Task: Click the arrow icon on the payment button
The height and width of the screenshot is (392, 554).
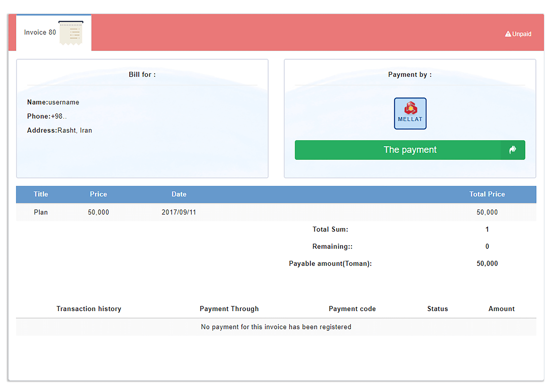Action: [512, 150]
